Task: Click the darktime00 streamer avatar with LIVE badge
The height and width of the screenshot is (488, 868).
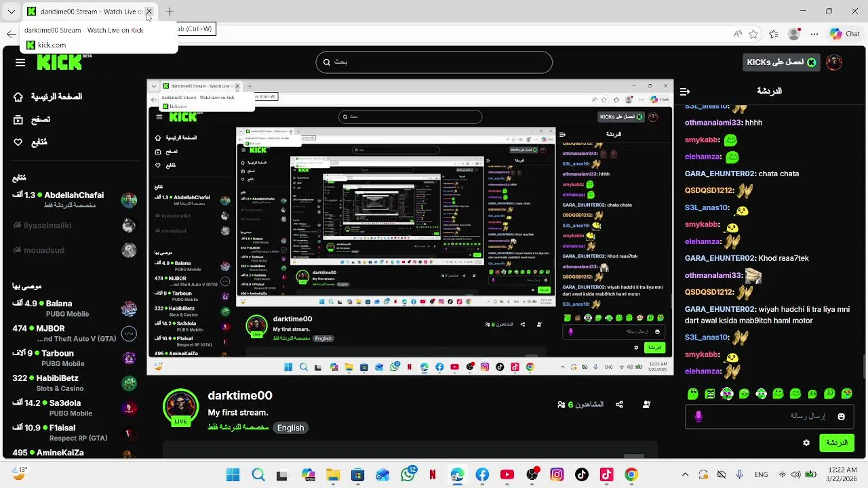Action: [x=180, y=407]
